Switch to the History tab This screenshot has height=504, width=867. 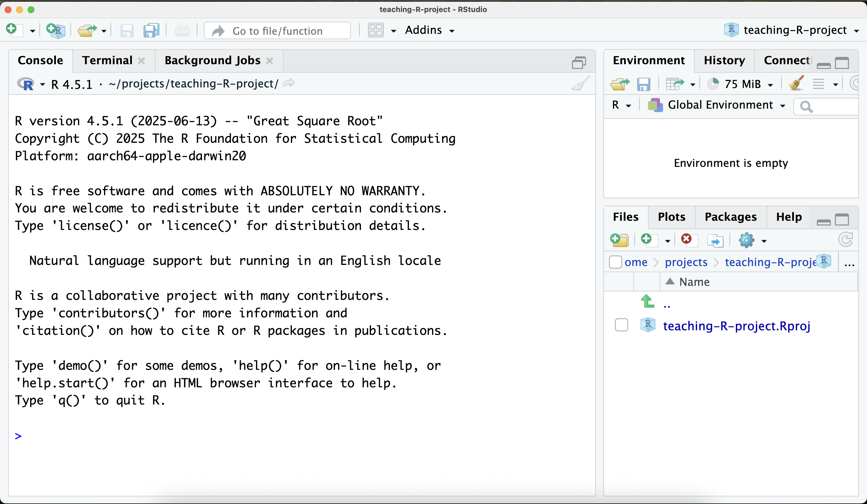[x=724, y=60]
